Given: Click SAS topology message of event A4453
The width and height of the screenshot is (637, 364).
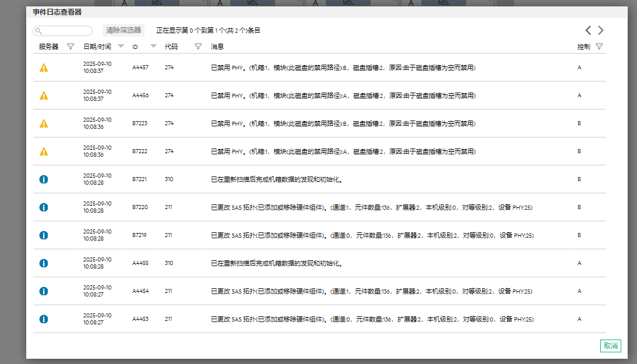Looking at the screenshot, I should pyautogui.click(x=372, y=319).
